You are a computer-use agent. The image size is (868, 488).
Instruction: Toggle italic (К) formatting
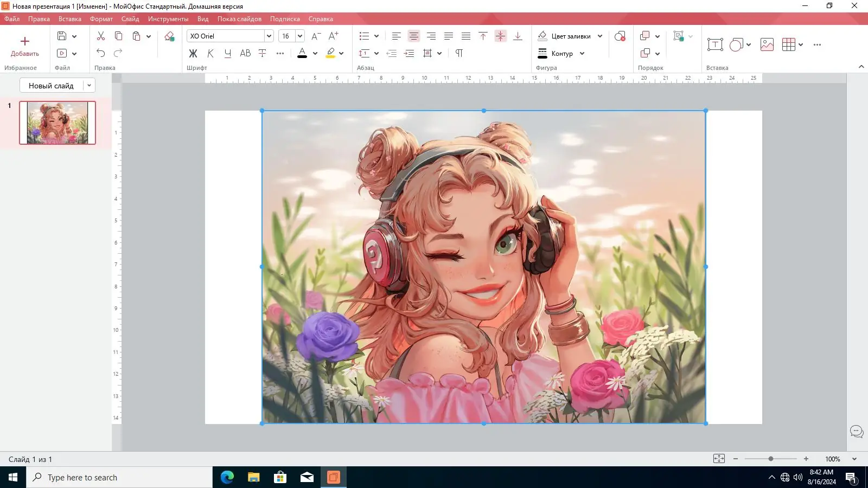[210, 53]
